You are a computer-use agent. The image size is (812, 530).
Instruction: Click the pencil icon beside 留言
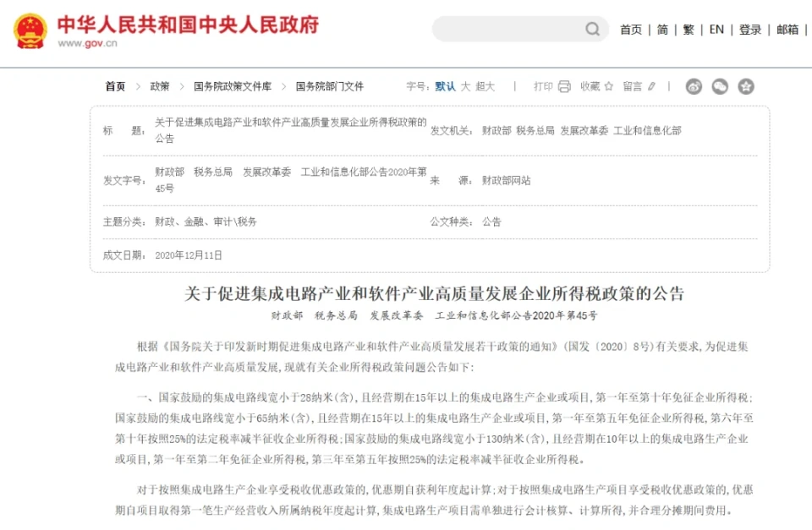(x=651, y=86)
